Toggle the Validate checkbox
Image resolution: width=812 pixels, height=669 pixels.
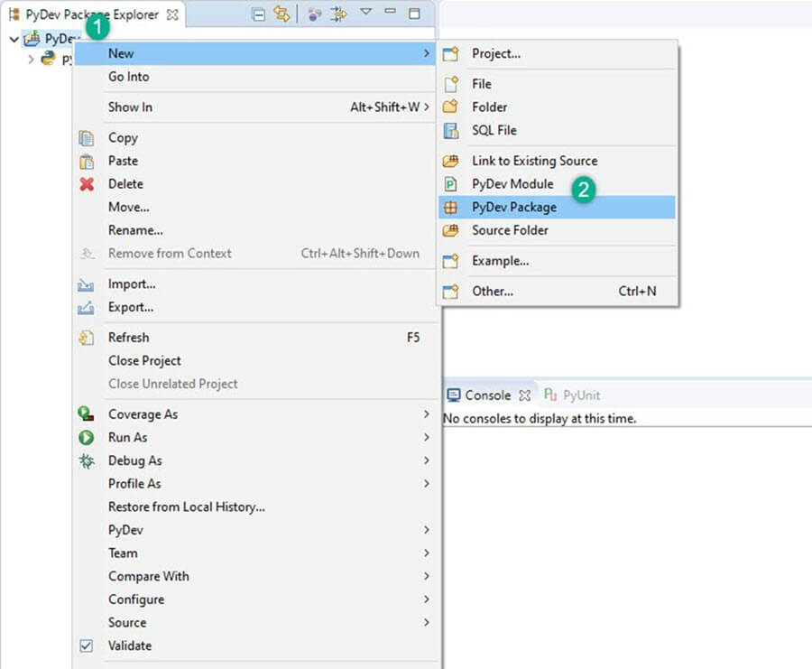pos(87,646)
